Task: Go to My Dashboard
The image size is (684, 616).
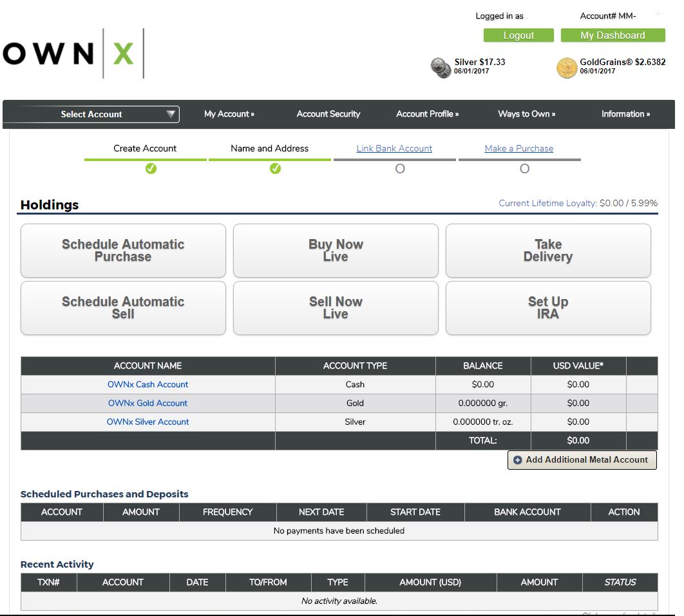Action: coord(613,35)
